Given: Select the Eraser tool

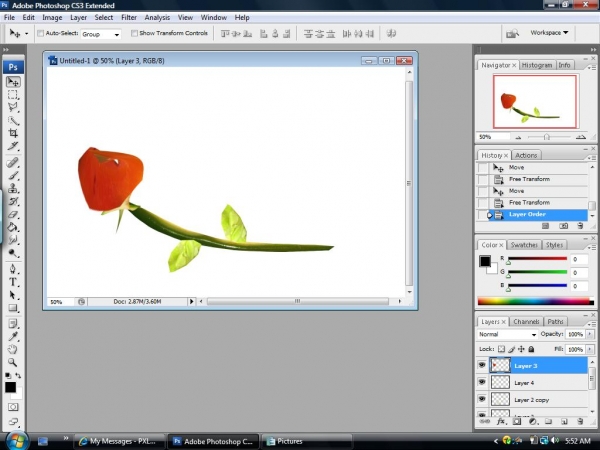Looking at the screenshot, I should [x=13, y=214].
